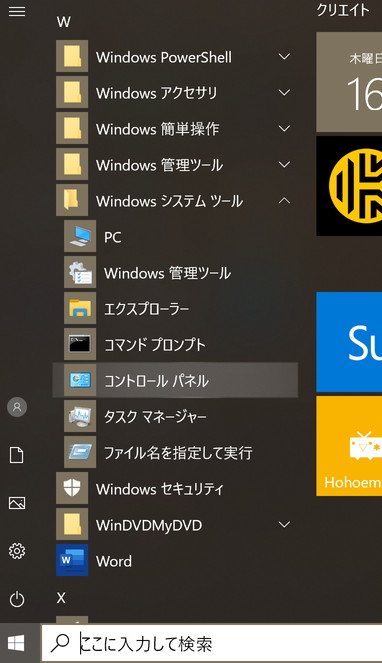Select the ファイル名を指定して実行 text label
The height and width of the screenshot is (663, 382).
[x=178, y=453]
